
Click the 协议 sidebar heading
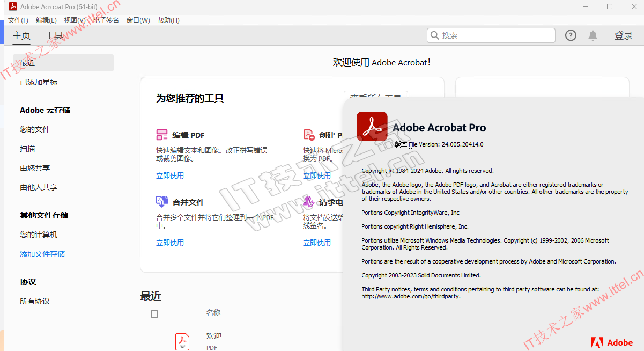pos(28,282)
